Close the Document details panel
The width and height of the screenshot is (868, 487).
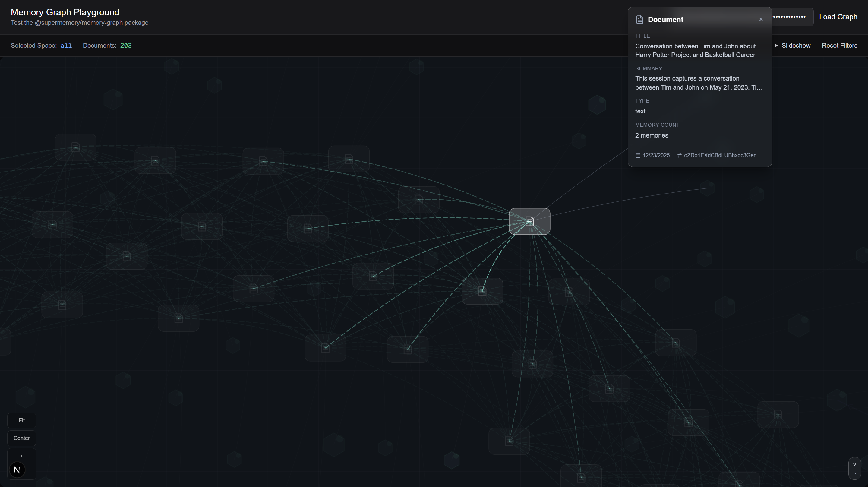[761, 19]
